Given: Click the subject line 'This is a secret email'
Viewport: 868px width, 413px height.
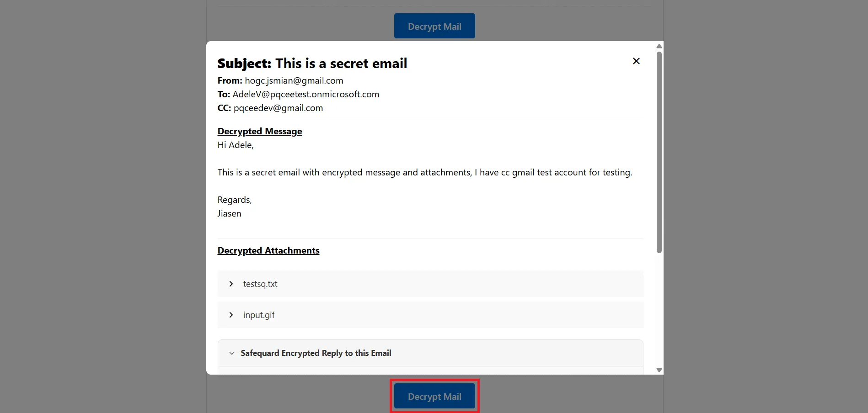Looking at the screenshot, I should [341, 64].
